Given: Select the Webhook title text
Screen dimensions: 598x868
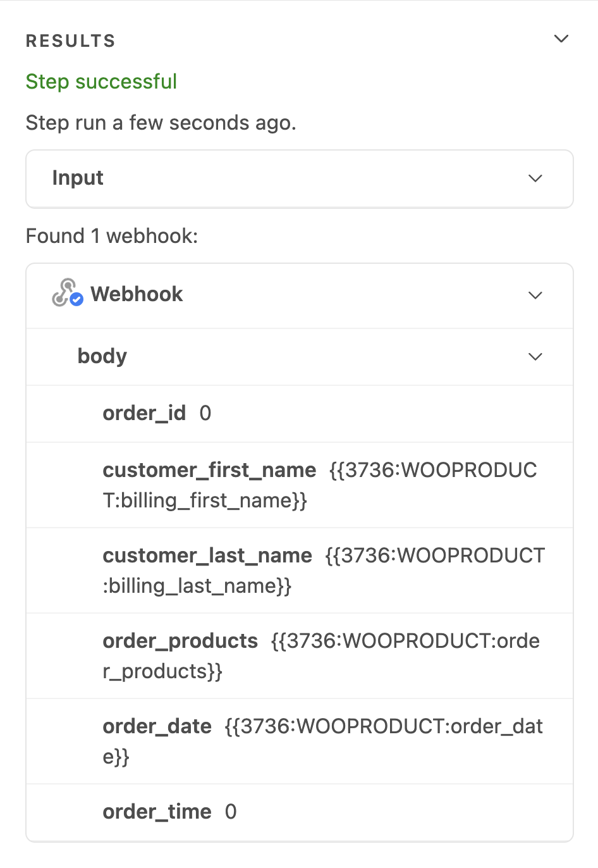Looking at the screenshot, I should point(137,294).
